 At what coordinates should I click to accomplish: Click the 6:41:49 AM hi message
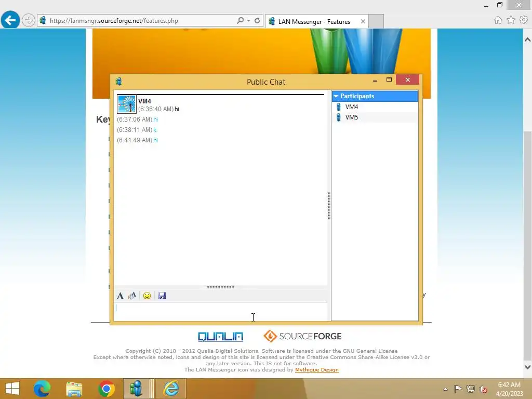coord(137,140)
